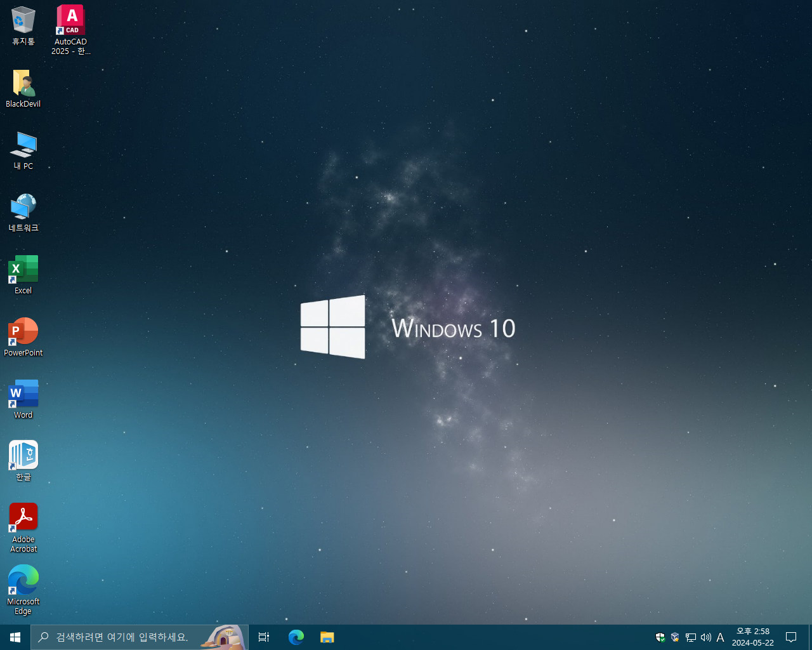Image resolution: width=812 pixels, height=650 pixels.
Task: Open File Explorer from the taskbar
Action: click(x=327, y=637)
